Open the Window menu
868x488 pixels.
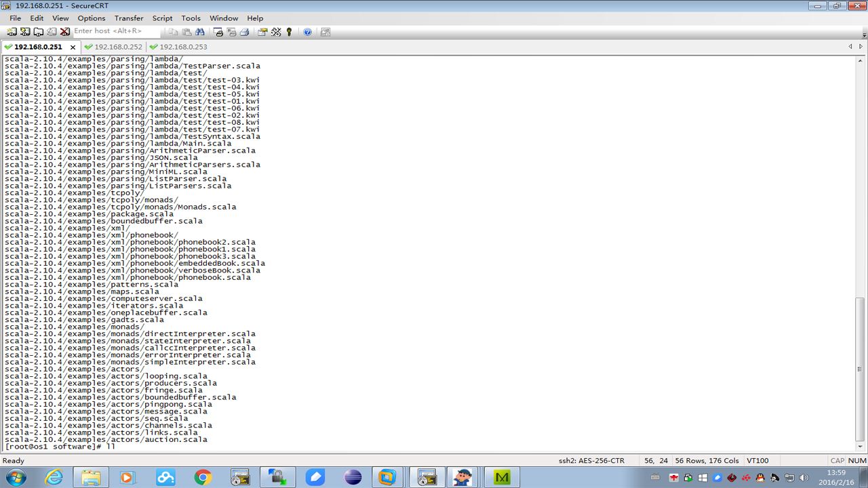point(224,18)
